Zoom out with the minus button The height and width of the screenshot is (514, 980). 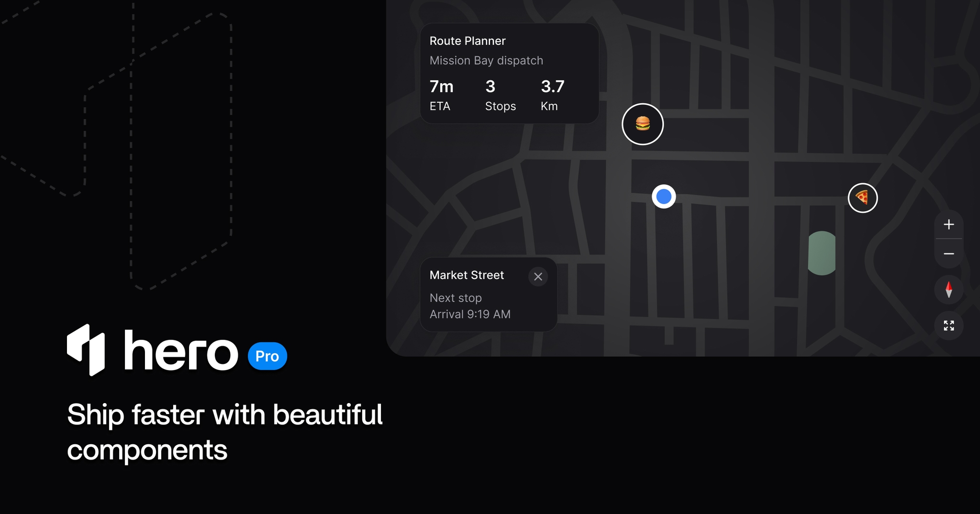949,253
